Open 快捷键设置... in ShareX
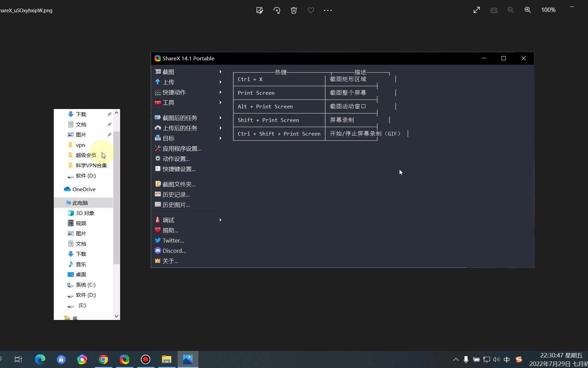Image resolution: width=588 pixels, height=368 pixels. point(188,169)
